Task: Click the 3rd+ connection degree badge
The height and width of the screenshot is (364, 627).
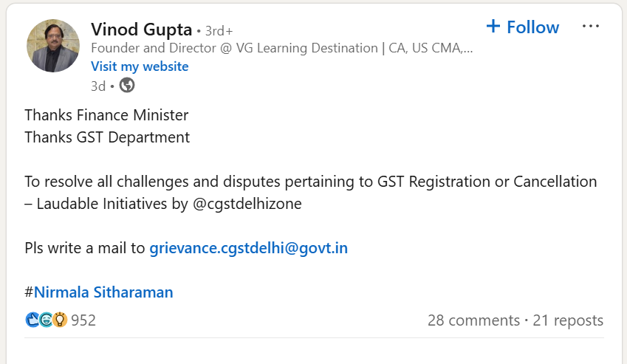Action: 219,31
